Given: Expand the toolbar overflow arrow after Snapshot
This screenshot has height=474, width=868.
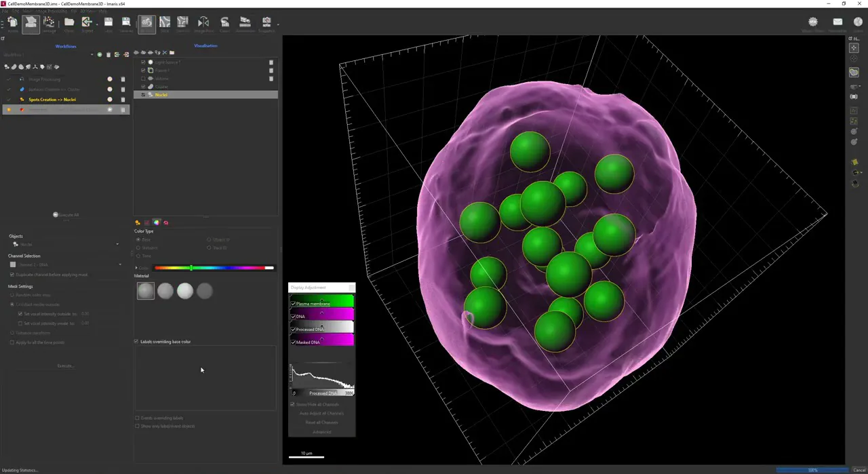Looking at the screenshot, I should 278,24.
